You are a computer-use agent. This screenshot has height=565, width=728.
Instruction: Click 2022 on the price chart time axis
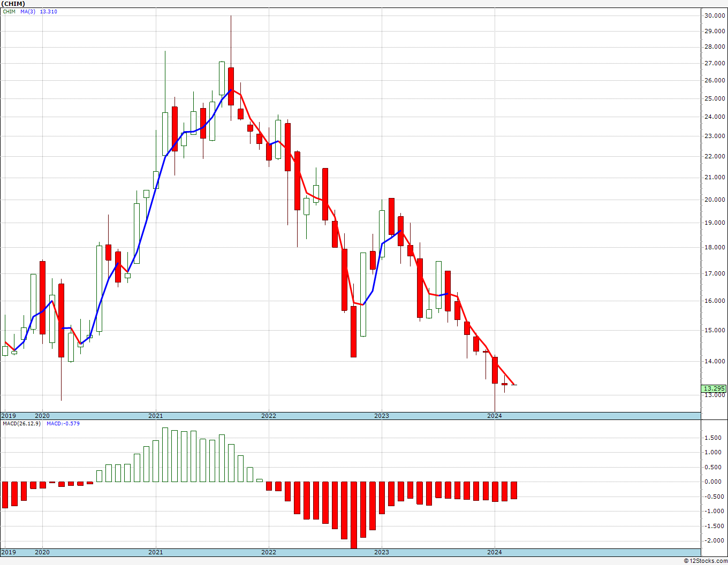(269, 416)
